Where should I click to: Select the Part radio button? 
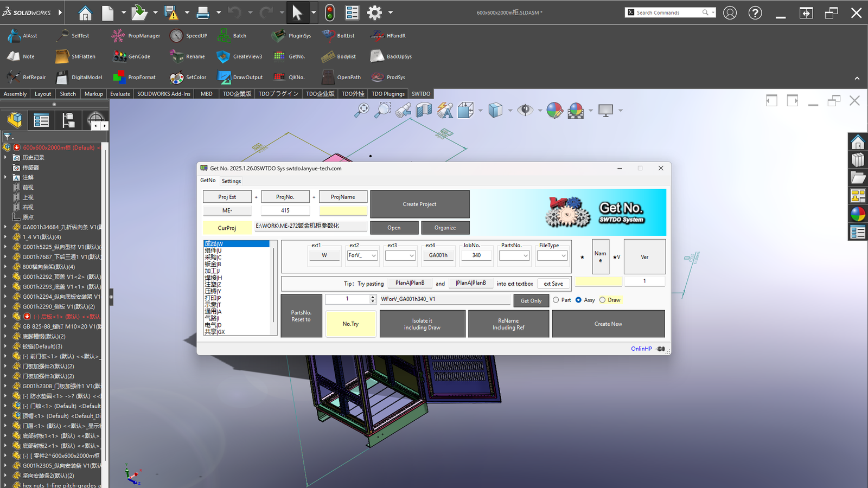point(556,300)
